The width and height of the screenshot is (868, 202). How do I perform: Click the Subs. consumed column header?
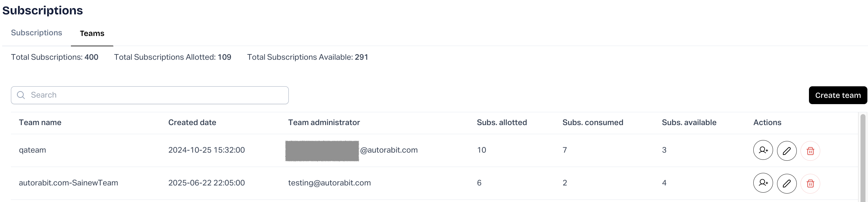pos(593,122)
